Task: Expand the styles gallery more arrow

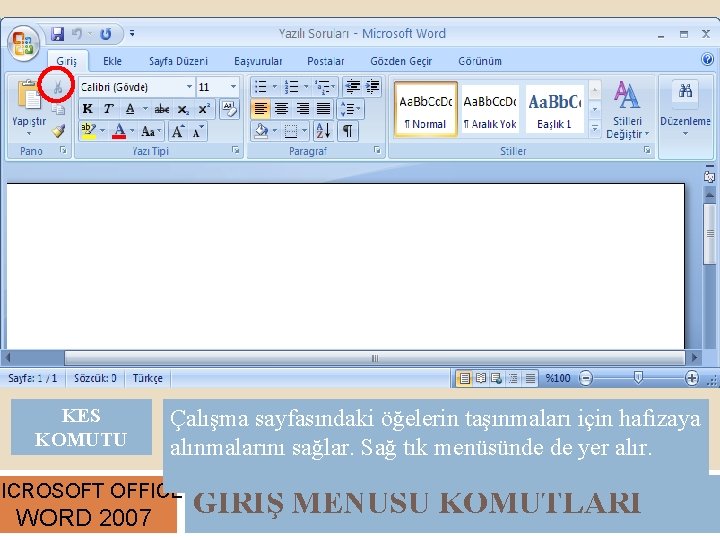Action: (x=595, y=129)
